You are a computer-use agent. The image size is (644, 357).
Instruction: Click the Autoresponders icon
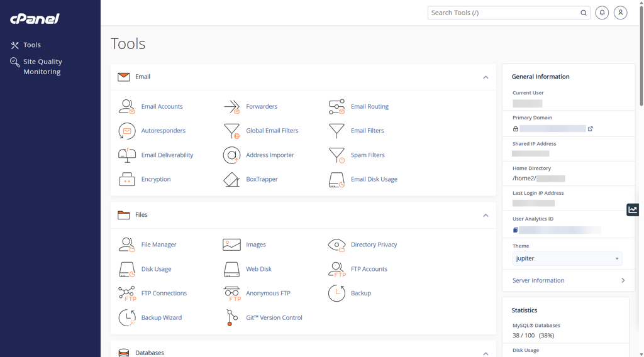126,131
